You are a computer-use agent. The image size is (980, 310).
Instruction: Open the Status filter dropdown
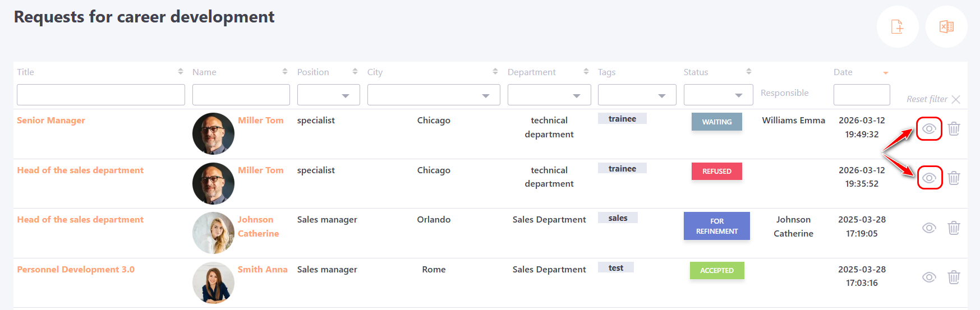[x=717, y=95]
